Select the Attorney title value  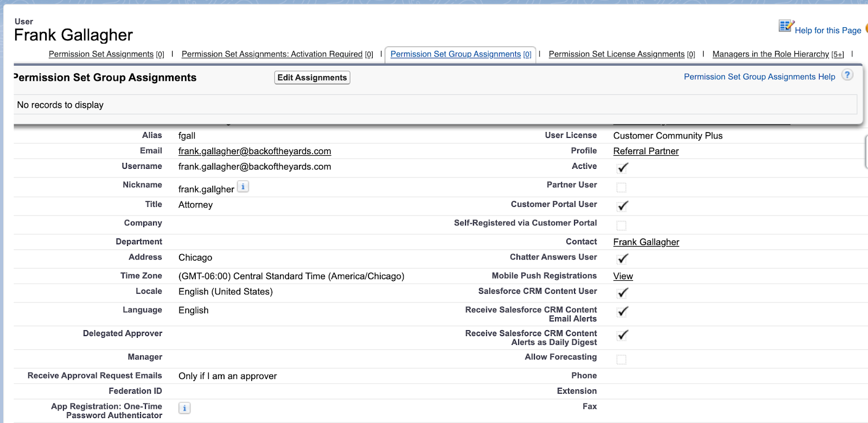195,205
